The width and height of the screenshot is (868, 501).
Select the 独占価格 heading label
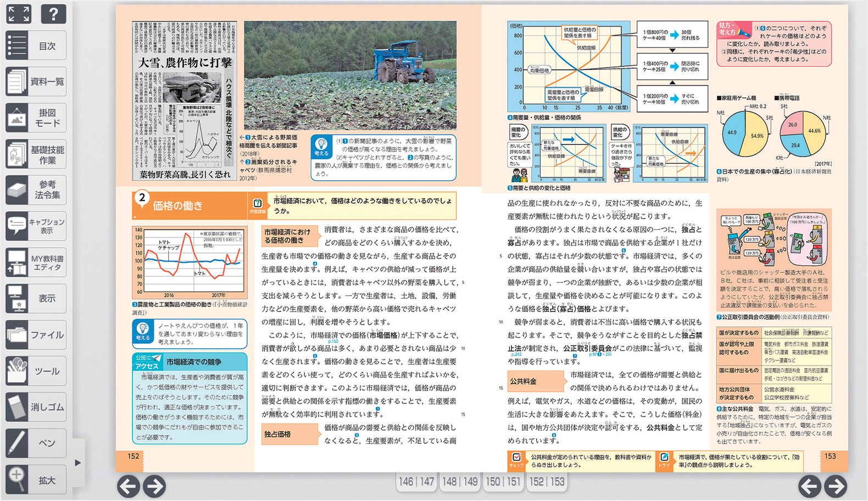point(290,434)
